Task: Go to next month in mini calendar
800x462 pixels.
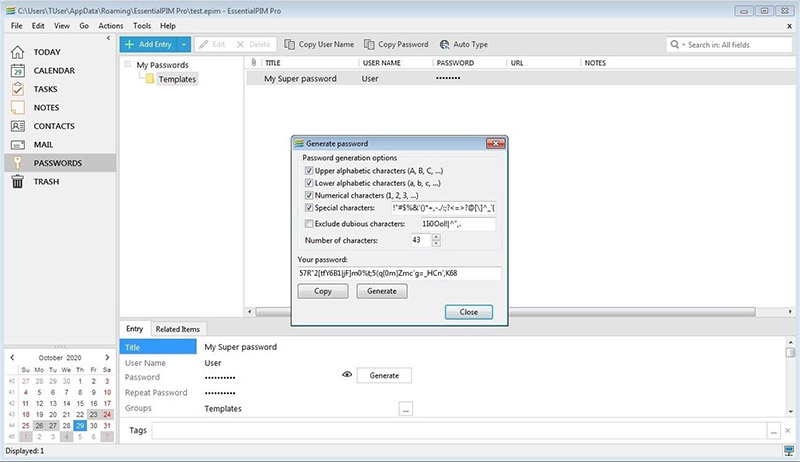Action: pyautogui.click(x=107, y=357)
